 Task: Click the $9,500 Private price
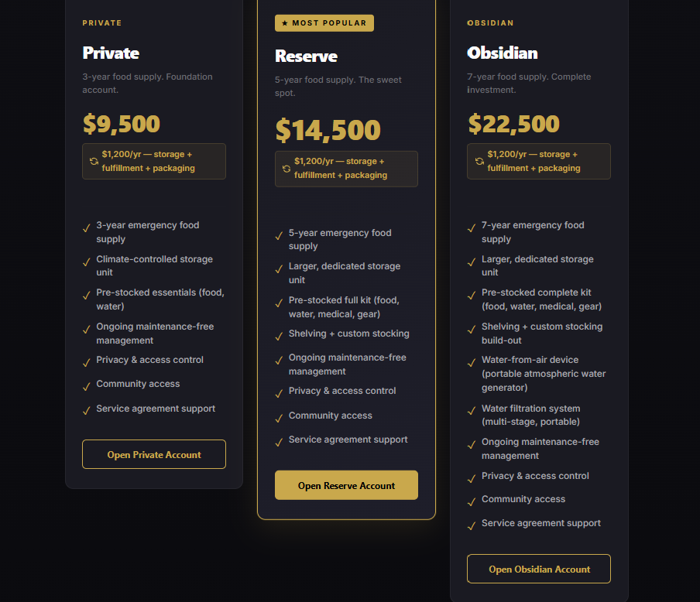[x=122, y=124]
